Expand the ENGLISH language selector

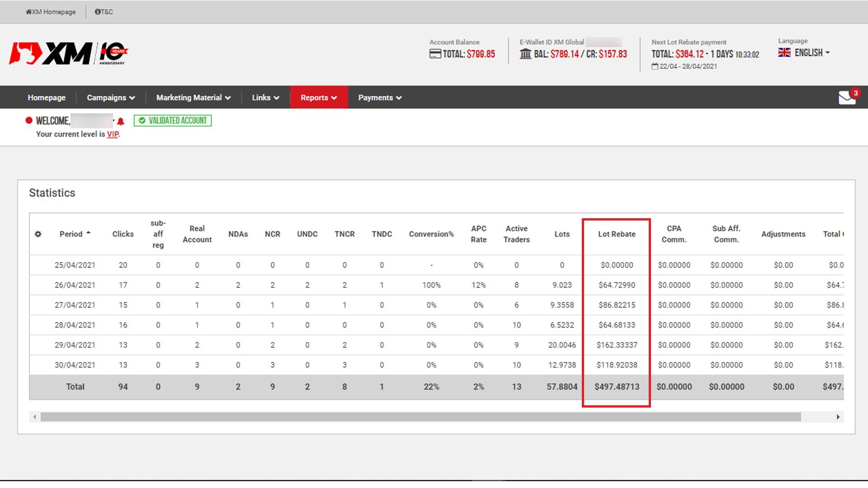coord(812,53)
